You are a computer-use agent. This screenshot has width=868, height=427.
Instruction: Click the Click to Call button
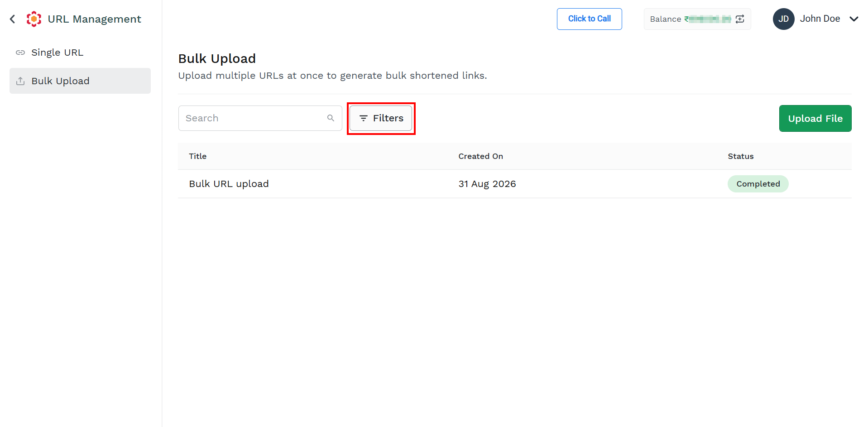589,19
